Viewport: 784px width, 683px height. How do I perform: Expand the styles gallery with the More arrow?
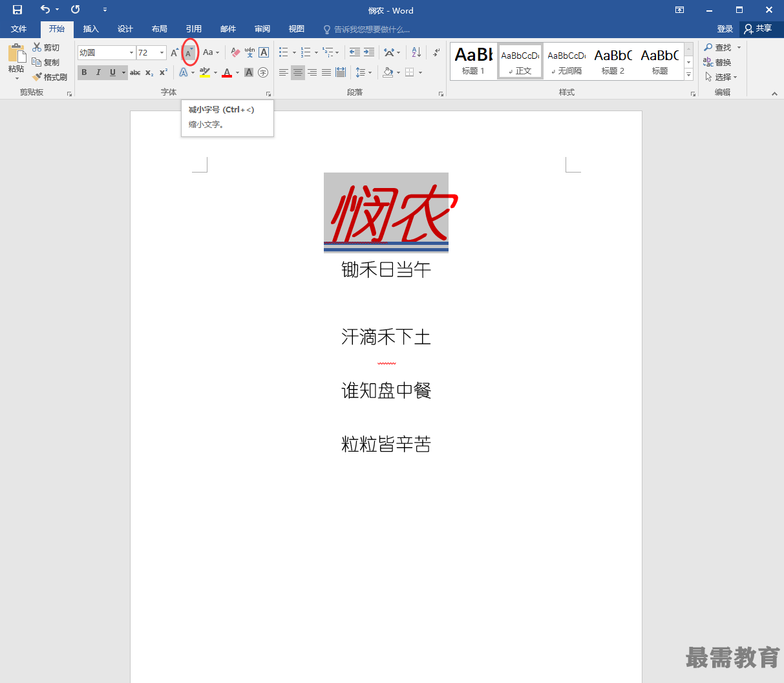click(689, 75)
